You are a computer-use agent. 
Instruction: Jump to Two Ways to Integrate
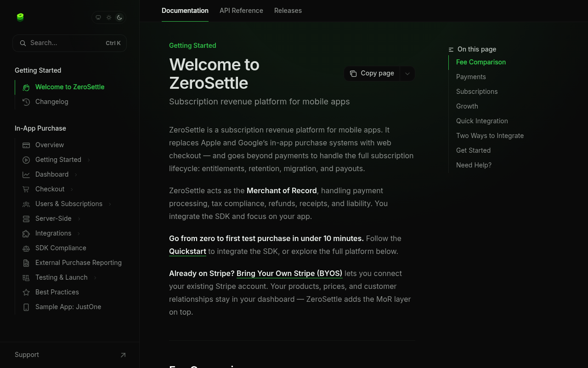tap(490, 136)
